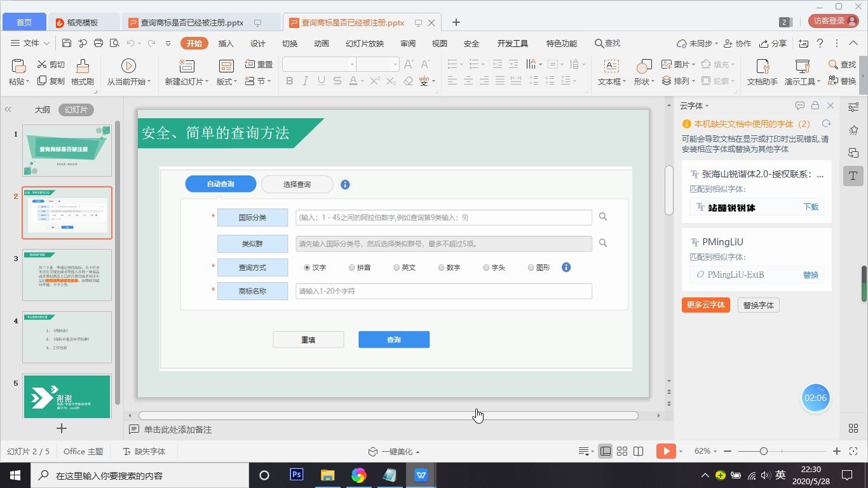The height and width of the screenshot is (488, 868).
Task: Start 一键美化 one-click beautify
Action: 394,451
